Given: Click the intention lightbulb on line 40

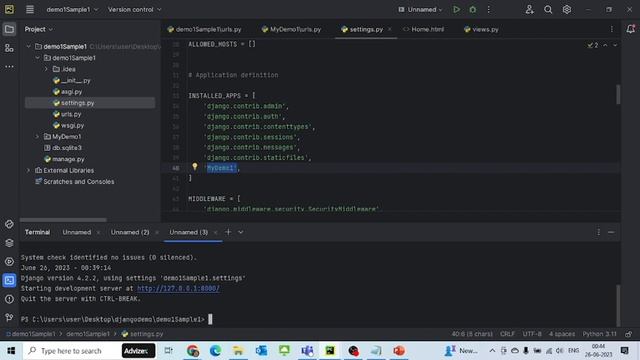Looking at the screenshot, I should 195,167.
